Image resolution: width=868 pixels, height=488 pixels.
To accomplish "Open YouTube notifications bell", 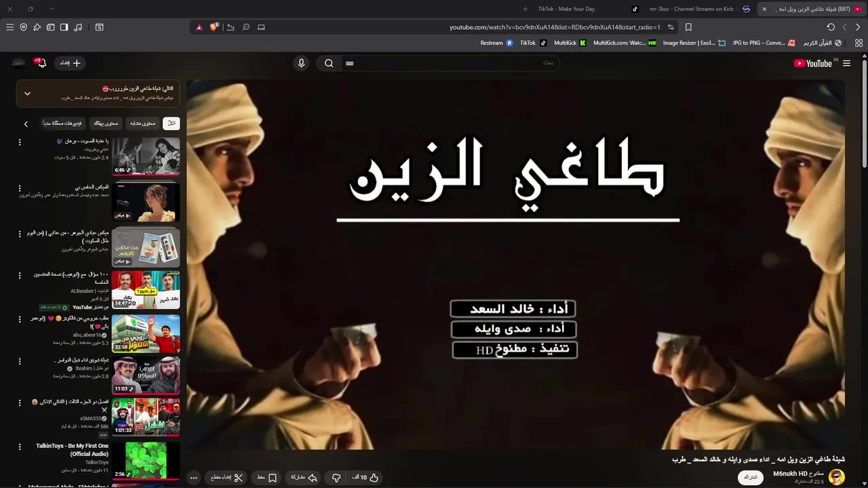I will point(41,63).
